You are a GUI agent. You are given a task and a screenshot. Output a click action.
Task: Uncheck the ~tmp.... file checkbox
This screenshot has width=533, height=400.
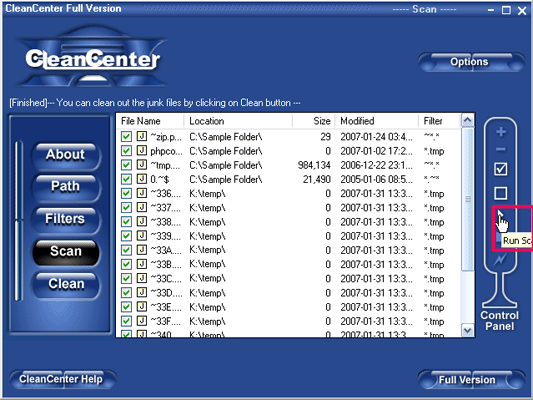126,165
